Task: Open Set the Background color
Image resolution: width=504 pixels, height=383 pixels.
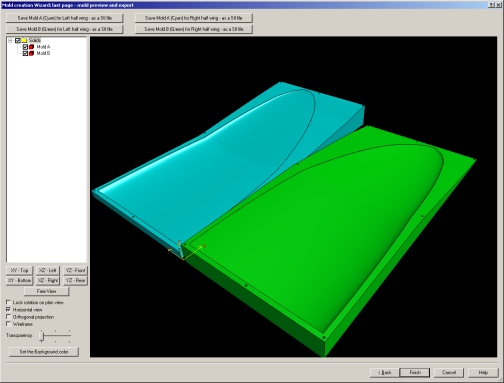Action: (x=44, y=352)
